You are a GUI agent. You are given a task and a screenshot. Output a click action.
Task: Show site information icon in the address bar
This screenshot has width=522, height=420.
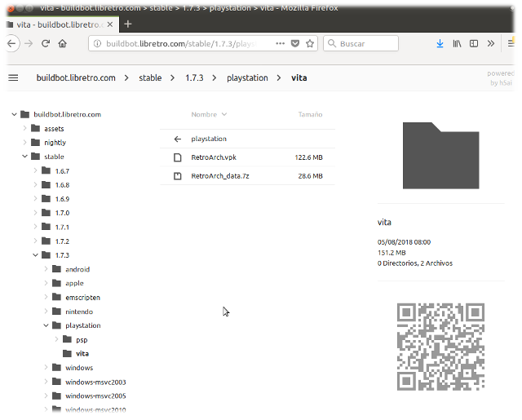pos(97,43)
